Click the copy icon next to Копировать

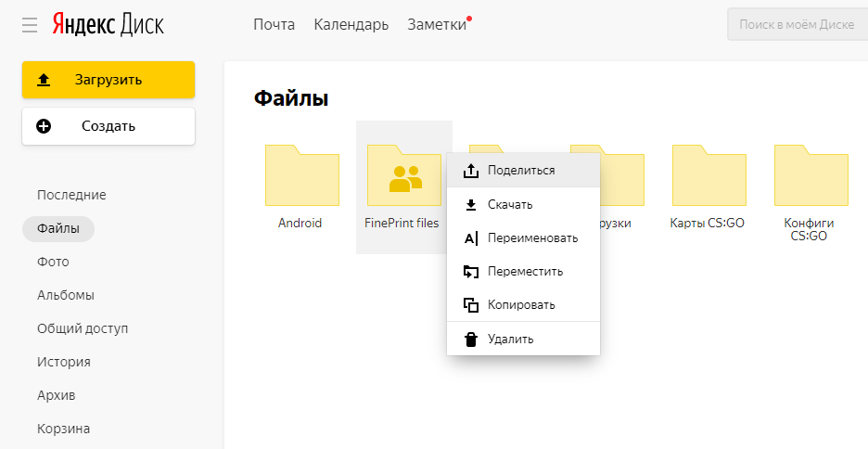pyautogui.click(x=470, y=305)
